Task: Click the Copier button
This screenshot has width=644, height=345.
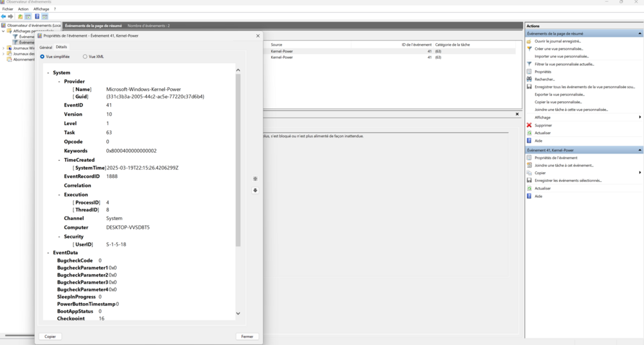Action: coord(50,337)
